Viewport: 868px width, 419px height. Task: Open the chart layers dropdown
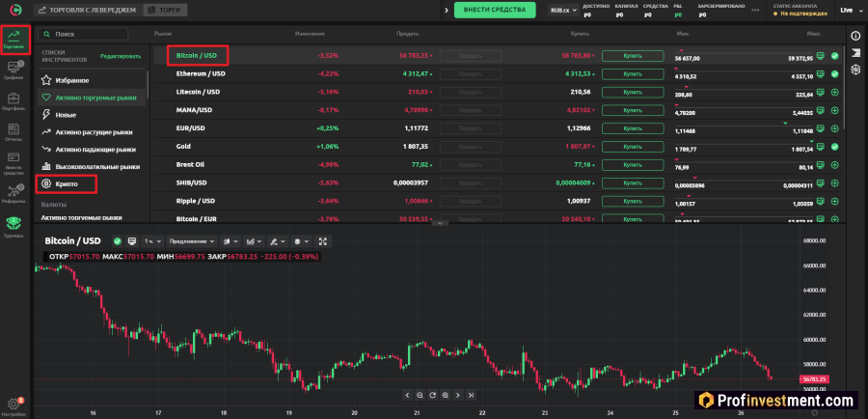(301, 241)
